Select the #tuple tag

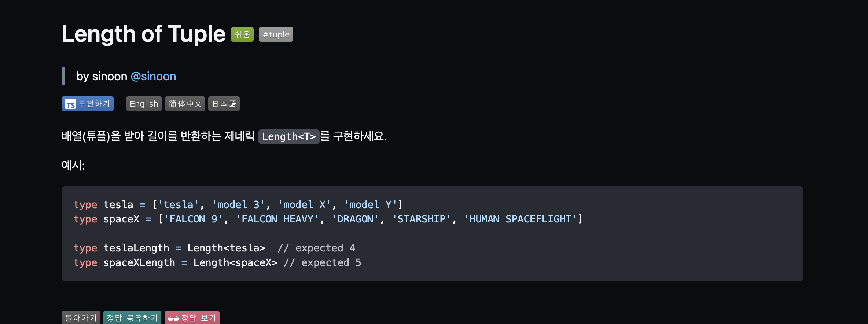pos(276,34)
